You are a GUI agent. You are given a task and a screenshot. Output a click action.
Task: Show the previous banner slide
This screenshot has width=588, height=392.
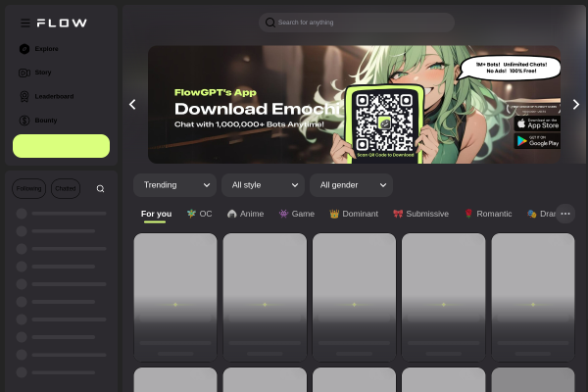(132, 104)
